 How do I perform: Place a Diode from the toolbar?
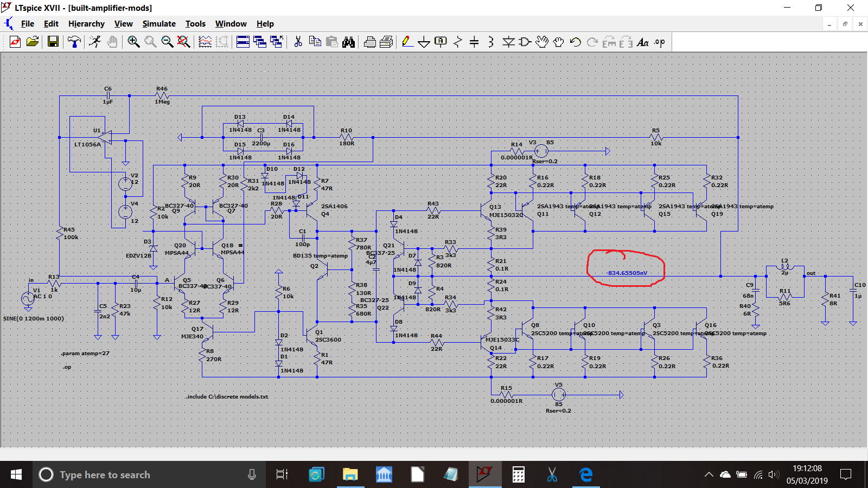[x=508, y=42]
